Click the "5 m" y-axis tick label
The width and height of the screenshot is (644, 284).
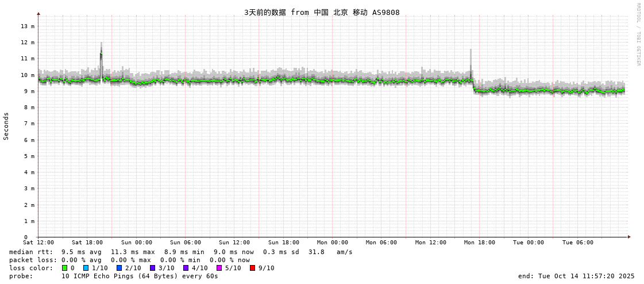coord(29,156)
